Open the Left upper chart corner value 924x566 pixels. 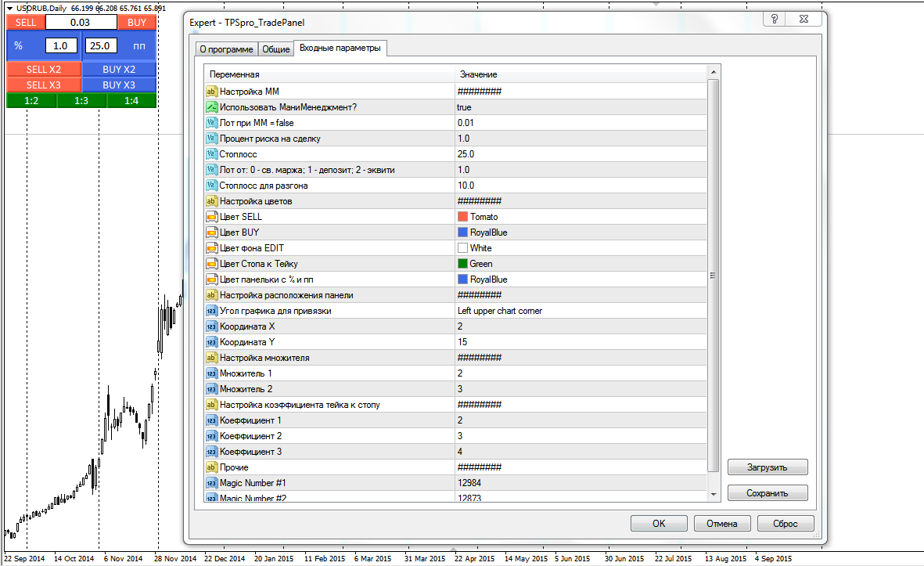click(x=500, y=311)
